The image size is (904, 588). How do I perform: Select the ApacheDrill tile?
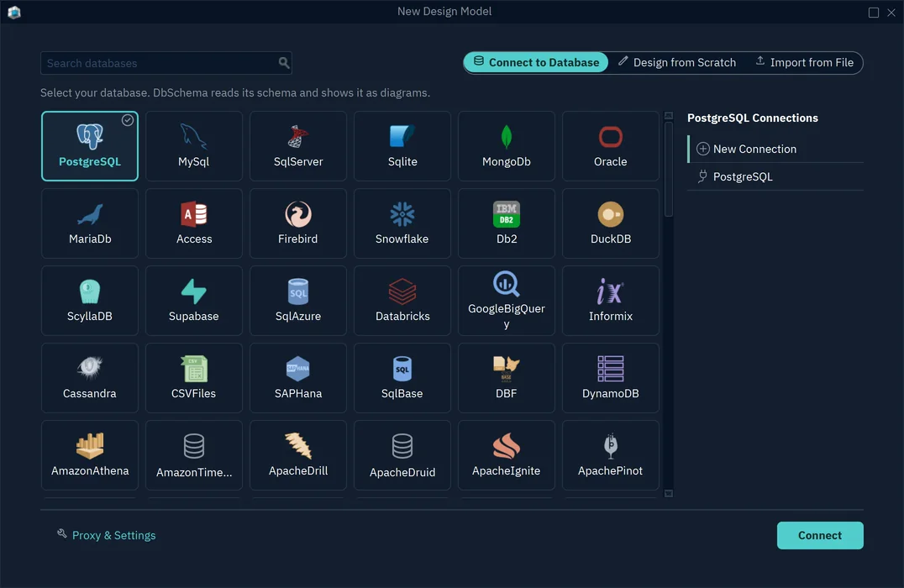[298, 454]
